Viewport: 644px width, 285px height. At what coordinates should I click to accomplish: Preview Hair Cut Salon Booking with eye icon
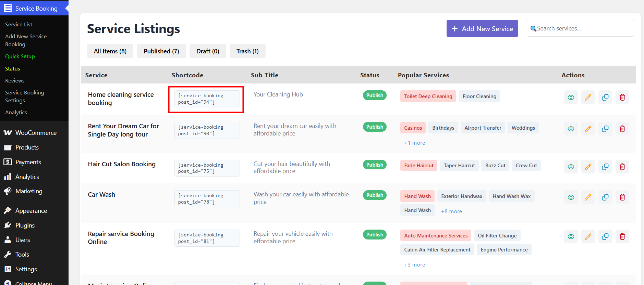pos(571,167)
